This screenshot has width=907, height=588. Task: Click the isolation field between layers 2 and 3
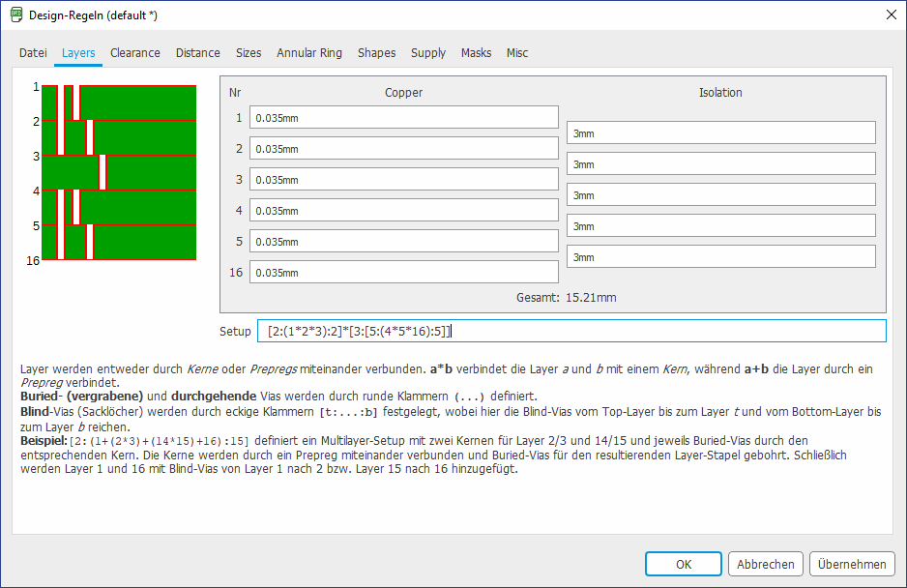coord(720,164)
